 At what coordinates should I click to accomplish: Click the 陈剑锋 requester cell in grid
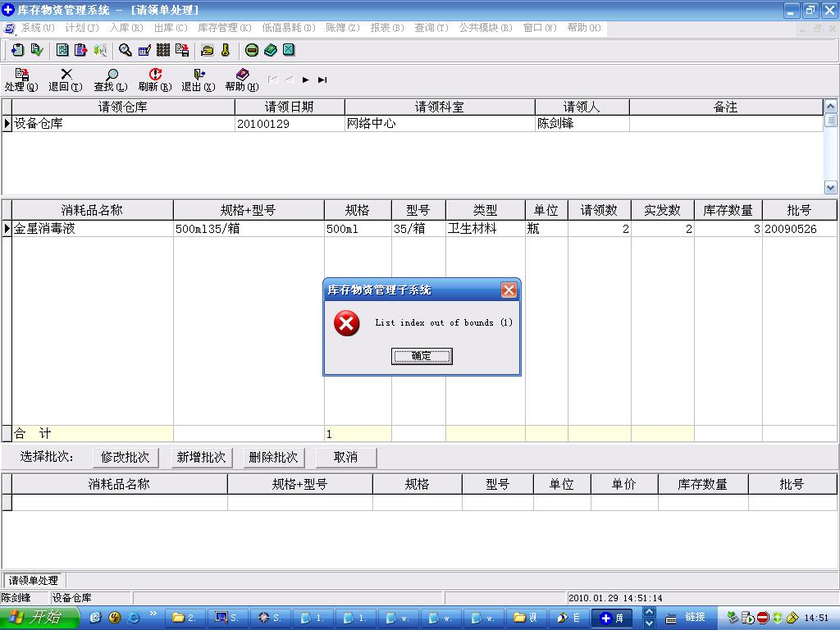click(x=582, y=124)
